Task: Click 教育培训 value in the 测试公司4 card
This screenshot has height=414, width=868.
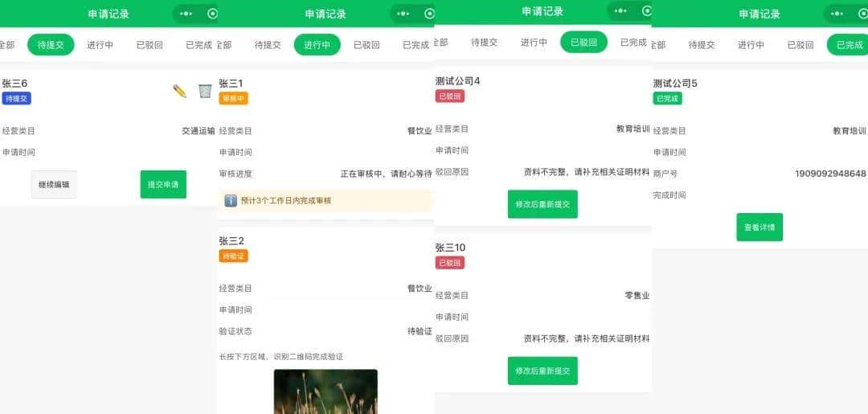Action: point(633,129)
